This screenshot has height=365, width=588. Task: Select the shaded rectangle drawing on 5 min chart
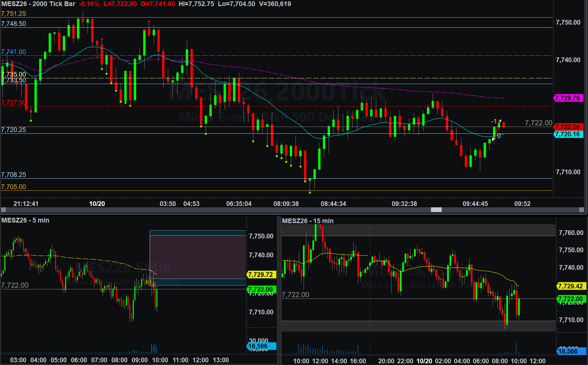tap(198, 258)
